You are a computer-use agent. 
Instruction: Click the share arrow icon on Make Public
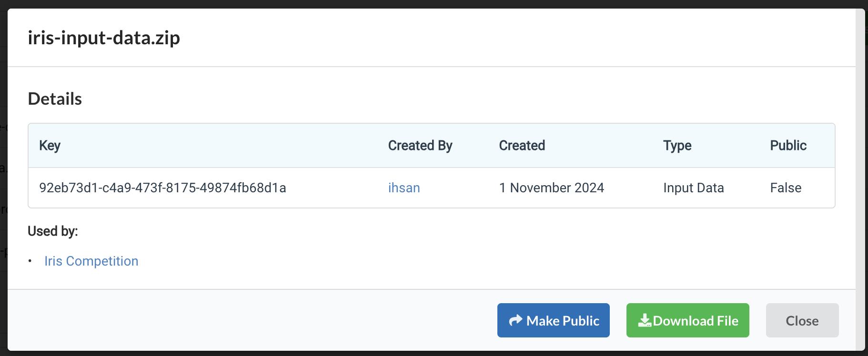pyautogui.click(x=515, y=321)
